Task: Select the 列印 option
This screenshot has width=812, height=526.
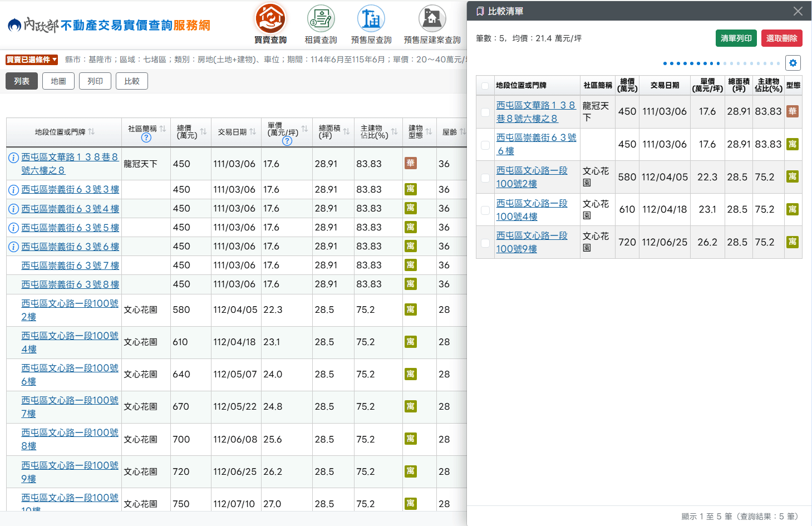Action: [95, 81]
